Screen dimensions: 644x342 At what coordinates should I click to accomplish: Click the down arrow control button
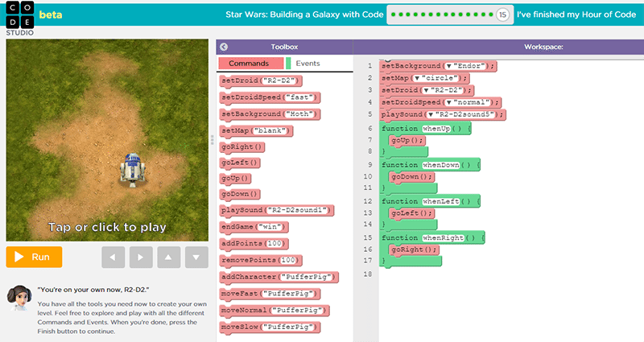pos(196,258)
